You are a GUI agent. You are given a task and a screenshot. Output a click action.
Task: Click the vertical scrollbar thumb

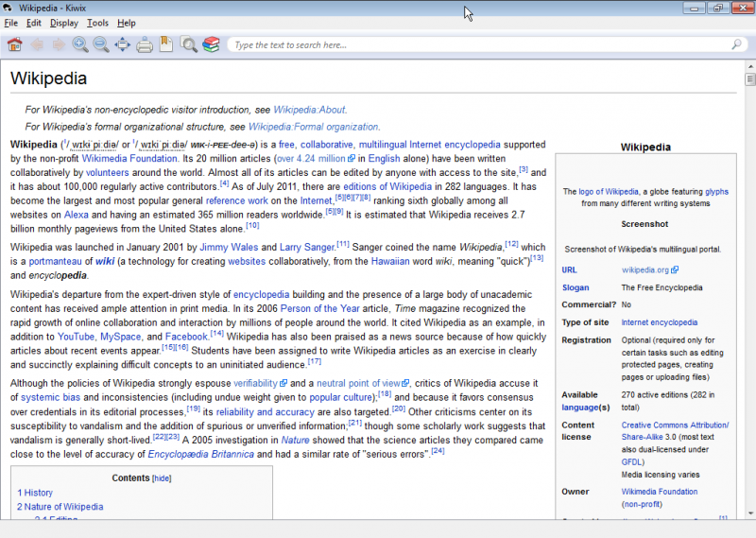pos(750,79)
